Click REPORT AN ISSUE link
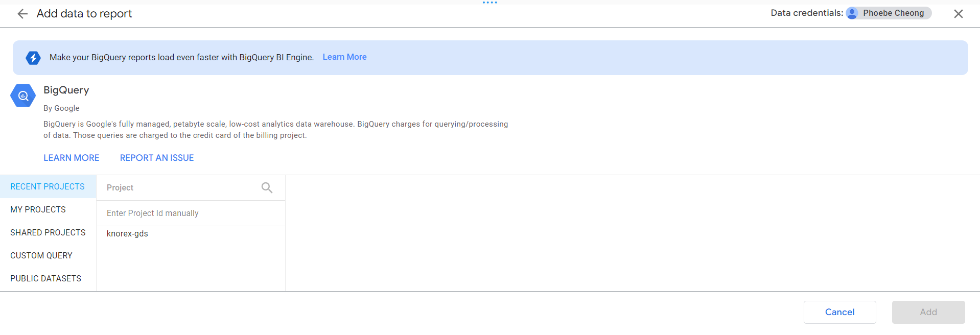Screen dimensions: 980x335 pyautogui.click(x=157, y=158)
